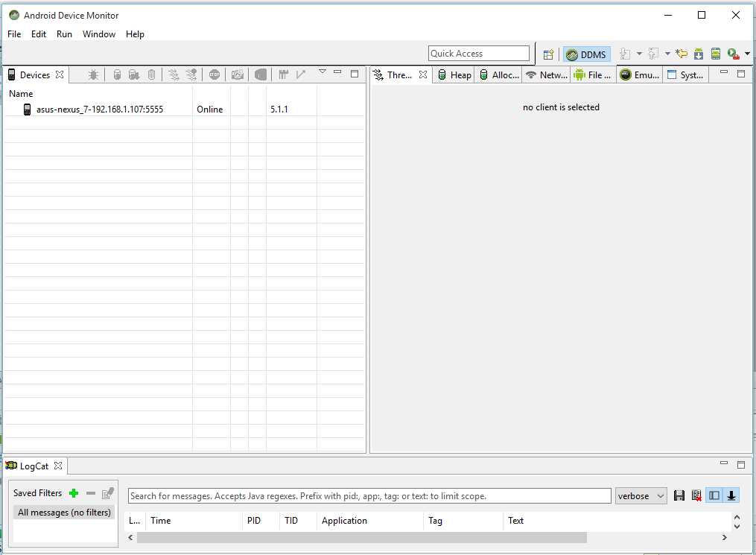Open the verbose log level dropdown
The height and width of the screenshot is (555, 756).
click(641, 496)
